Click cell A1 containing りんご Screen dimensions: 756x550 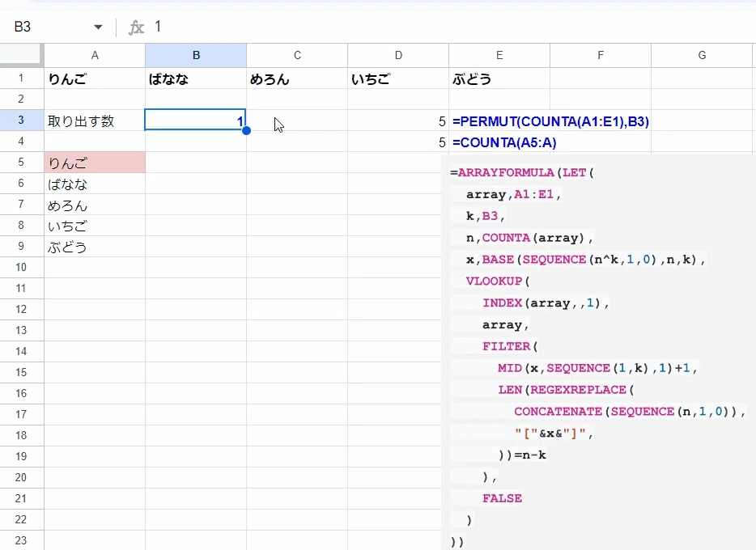coord(95,78)
